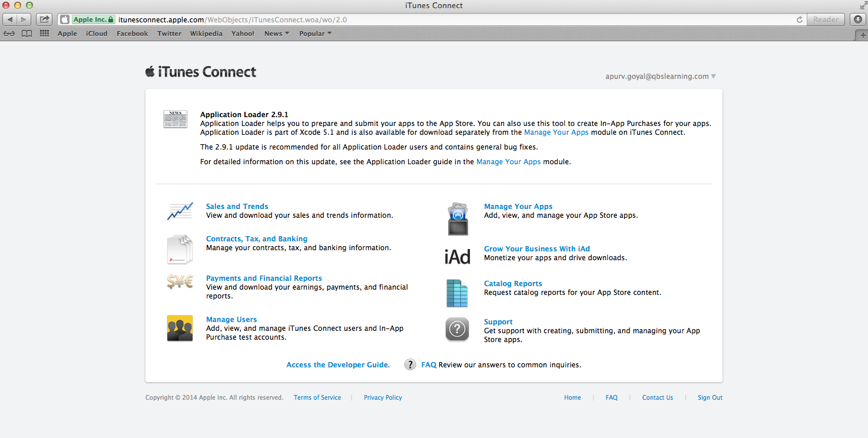Go to Manage Users link
Screen dimensions: 868x438
click(231, 320)
